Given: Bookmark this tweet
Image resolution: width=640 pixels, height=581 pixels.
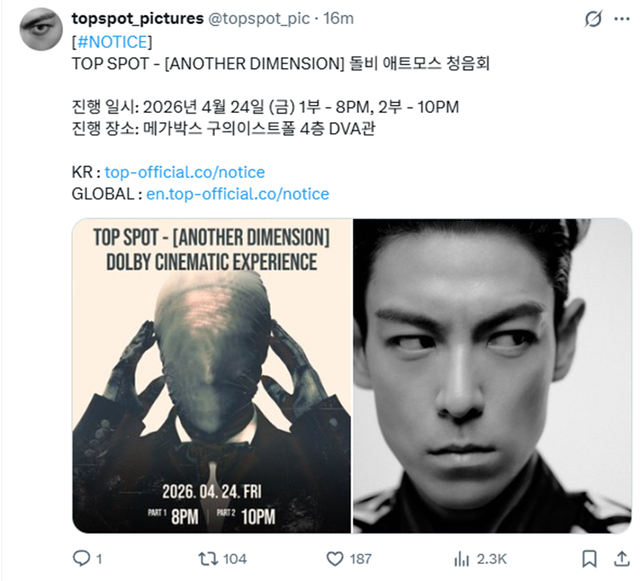Looking at the screenshot, I should 589,559.
